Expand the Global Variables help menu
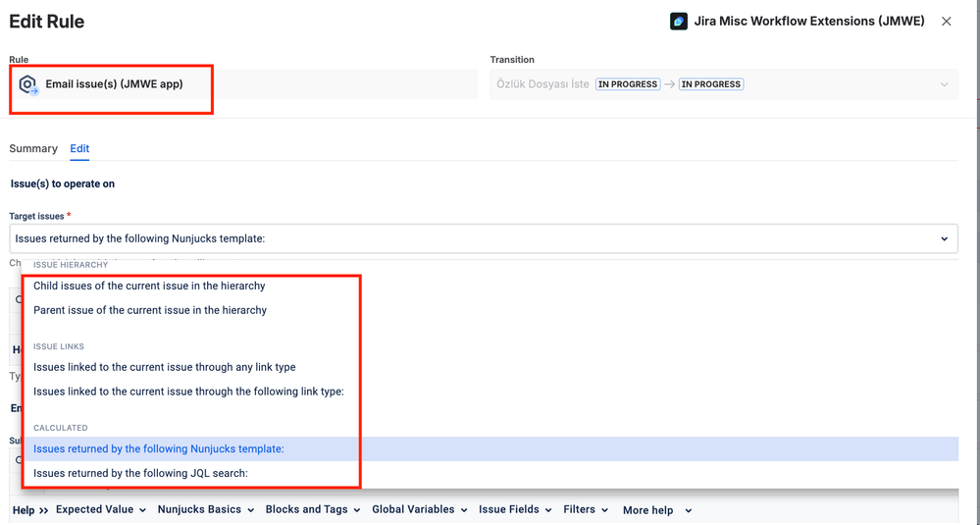This screenshot has width=980, height=525. click(x=420, y=510)
